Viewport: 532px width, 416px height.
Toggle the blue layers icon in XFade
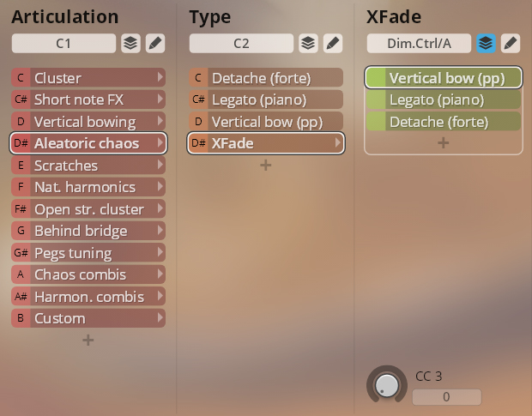(486, 44)
